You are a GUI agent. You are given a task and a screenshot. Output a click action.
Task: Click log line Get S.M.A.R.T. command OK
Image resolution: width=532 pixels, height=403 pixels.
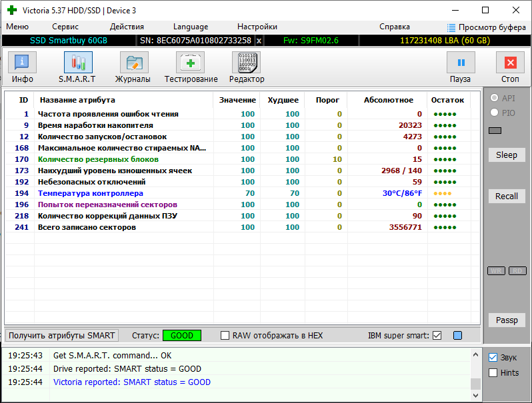pos(112,355)
